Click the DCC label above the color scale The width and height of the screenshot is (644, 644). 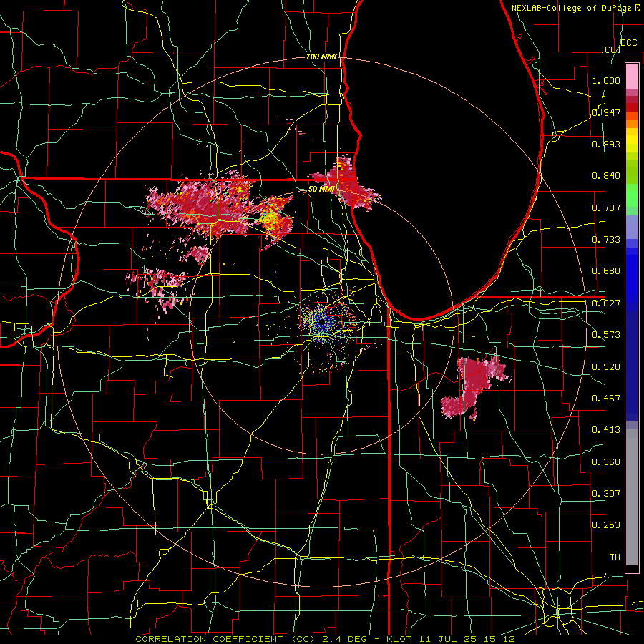628,43
